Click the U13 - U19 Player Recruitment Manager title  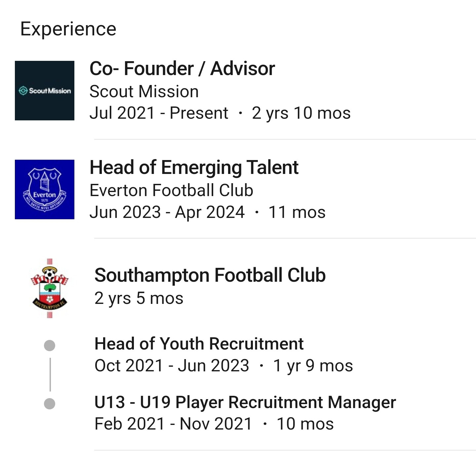pyautogui.click(x=245, y=402)
